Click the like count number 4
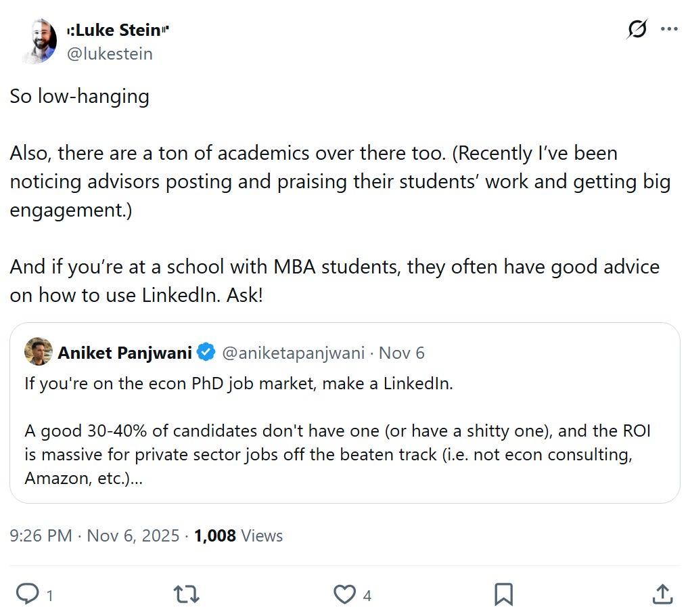 click(x=367, y=596)
